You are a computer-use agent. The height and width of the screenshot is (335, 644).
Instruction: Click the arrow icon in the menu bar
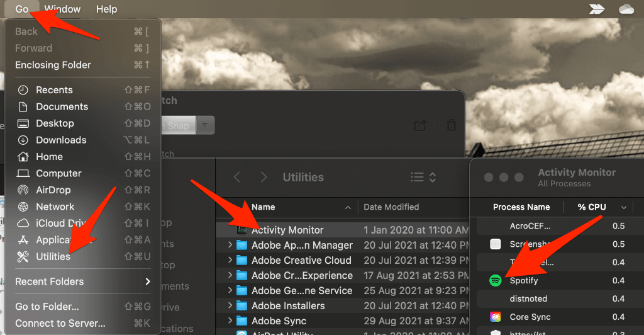597,9
